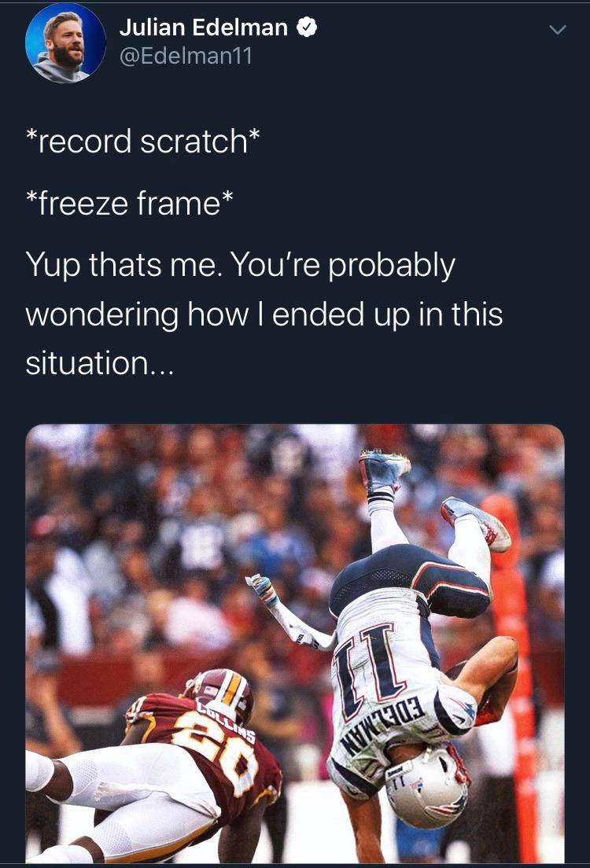Click the outstretched gloved hand

point(261,590)
